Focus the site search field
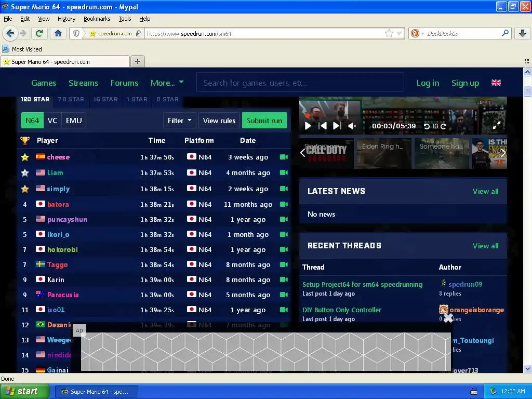This screenshot has height=399, width=532. 300,83
